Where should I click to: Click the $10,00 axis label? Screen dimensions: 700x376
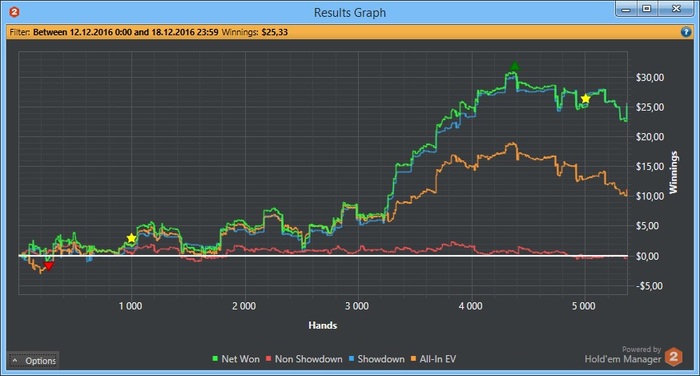click(650, 196)
